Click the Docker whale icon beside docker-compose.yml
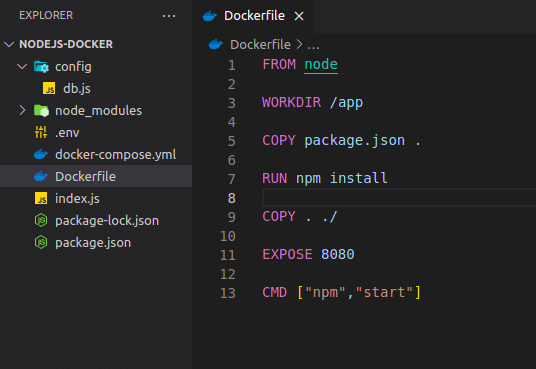Screen dimensions: 536x369 (41, 155)
